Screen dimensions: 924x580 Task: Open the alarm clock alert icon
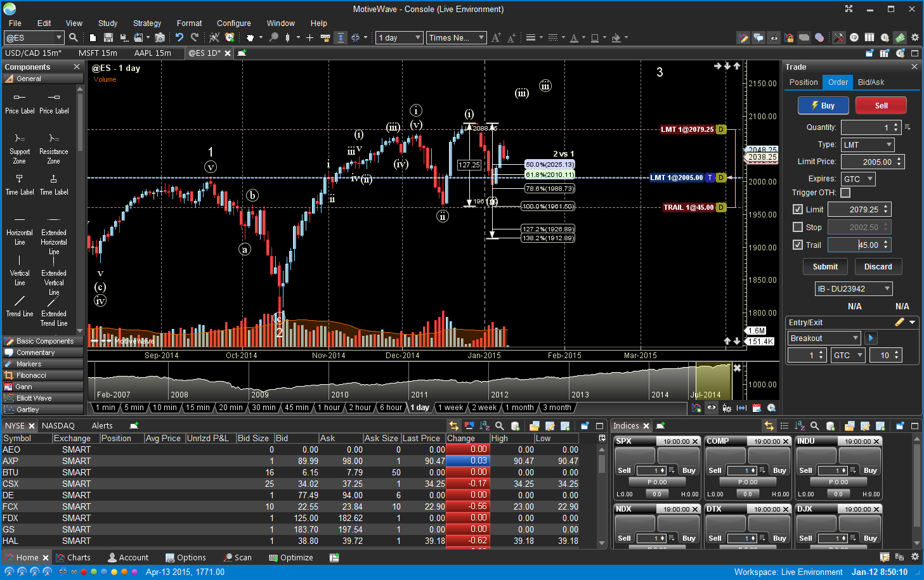[x=230, y=37]
